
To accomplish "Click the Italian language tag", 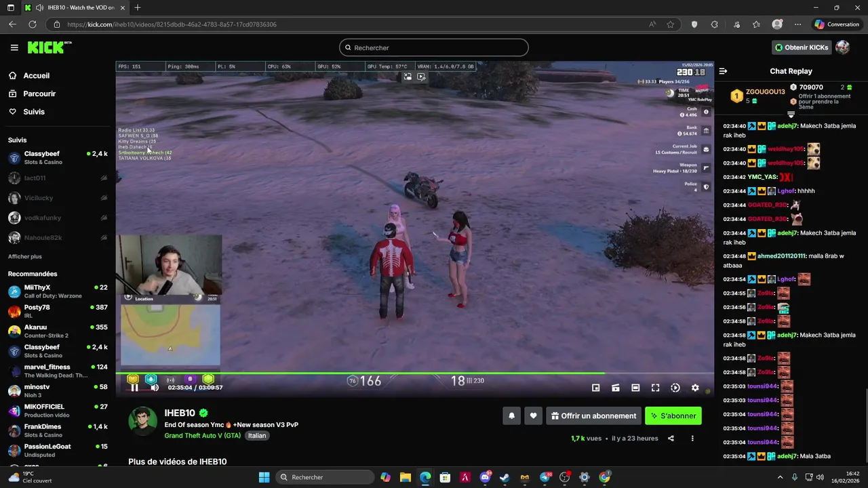I will point(257,436).
